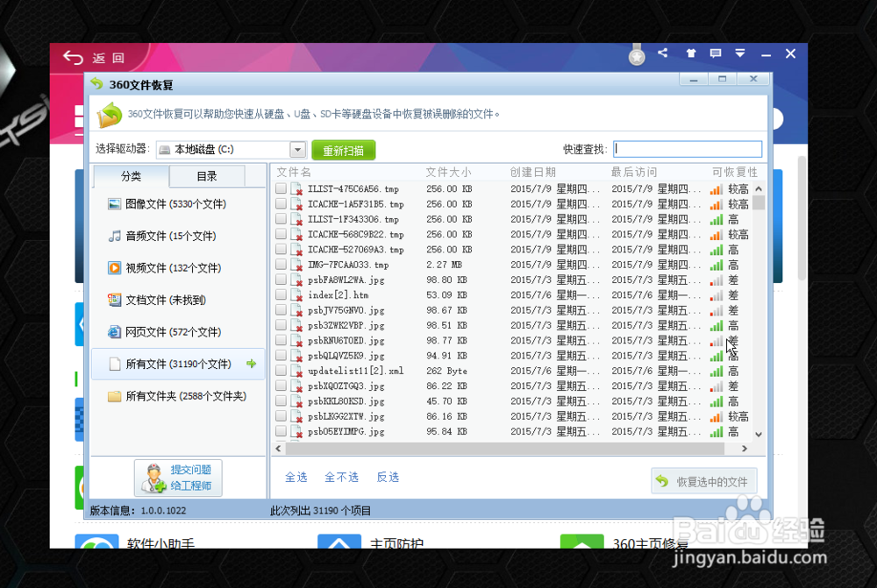Click the horizontal scroll right arrow
Image resolution: width=877 pixels, height=588 pixels.
click(744, 449)
